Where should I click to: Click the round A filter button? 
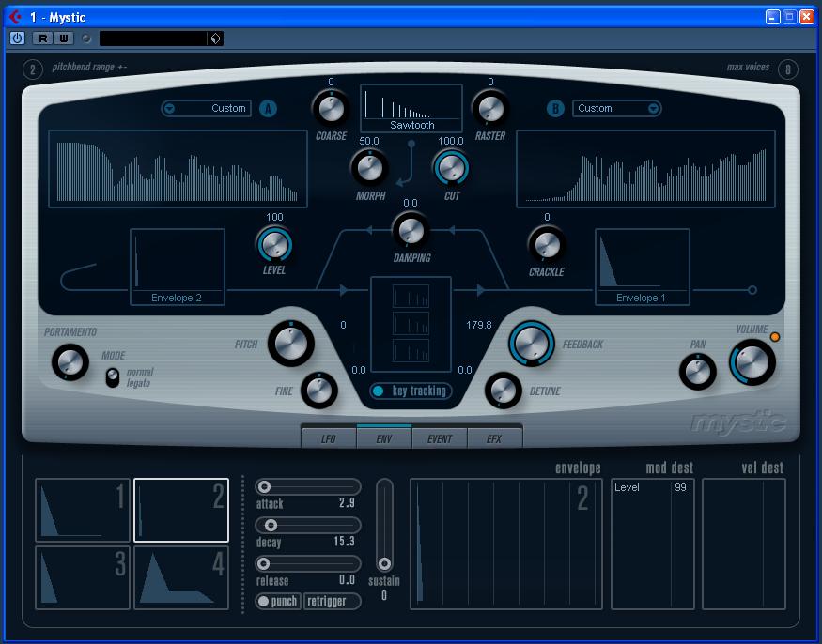(268, 109)
